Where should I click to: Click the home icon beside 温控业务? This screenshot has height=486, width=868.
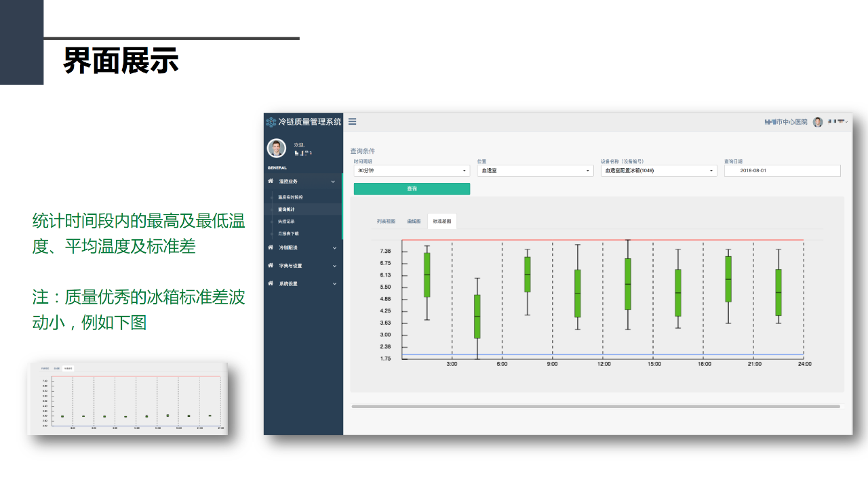point(271,181)
